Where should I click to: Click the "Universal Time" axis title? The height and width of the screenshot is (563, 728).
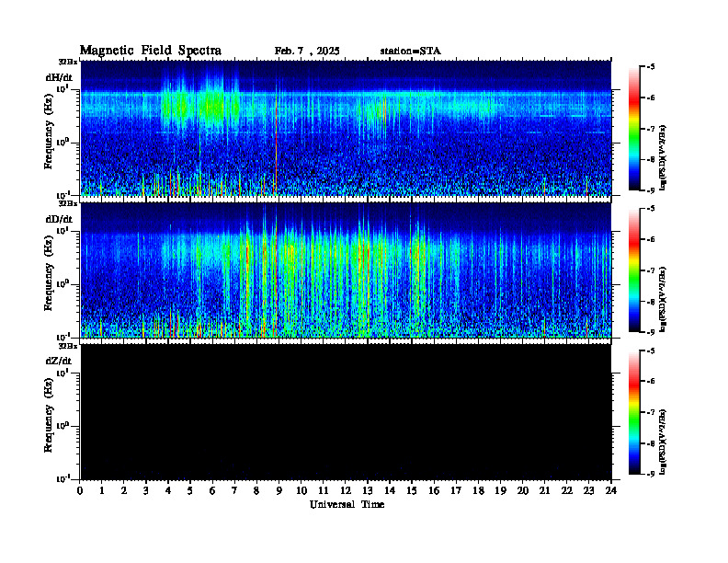[x=347, y=504]
